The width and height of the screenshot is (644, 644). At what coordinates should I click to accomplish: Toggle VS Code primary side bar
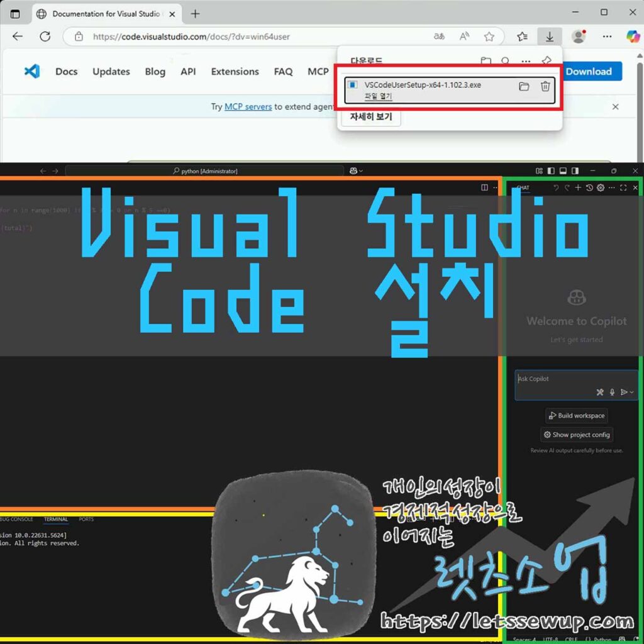pos(551,171)
